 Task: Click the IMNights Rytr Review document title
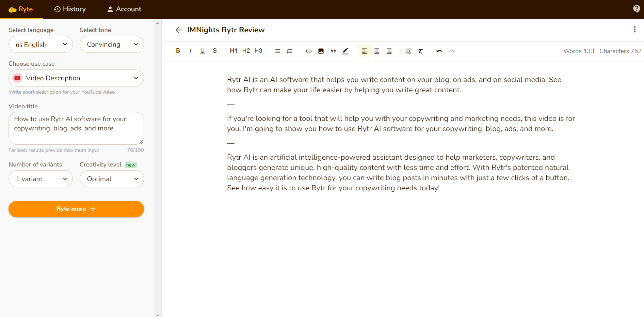coord(226,30)
